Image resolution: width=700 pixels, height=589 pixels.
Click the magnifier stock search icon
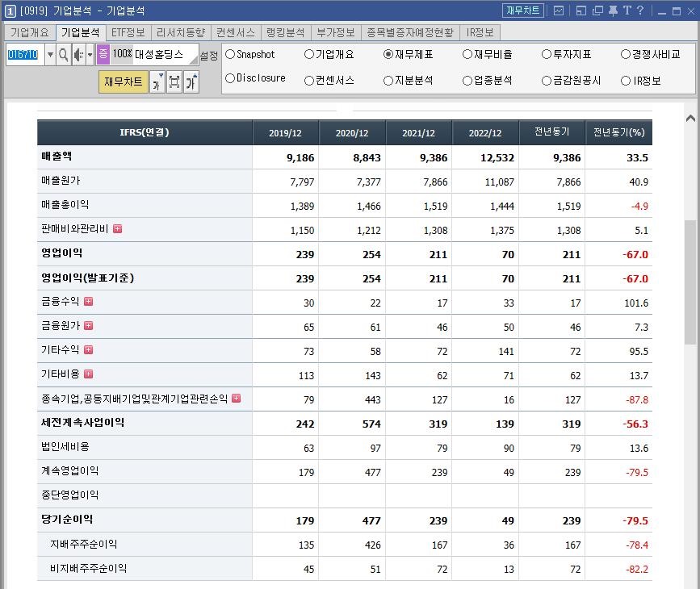point(64,55)
